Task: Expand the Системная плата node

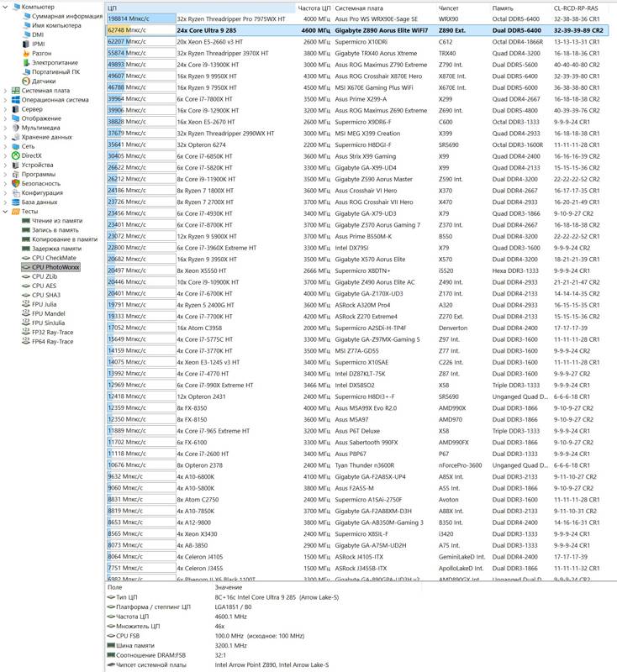Action: [x=5, y=91]
